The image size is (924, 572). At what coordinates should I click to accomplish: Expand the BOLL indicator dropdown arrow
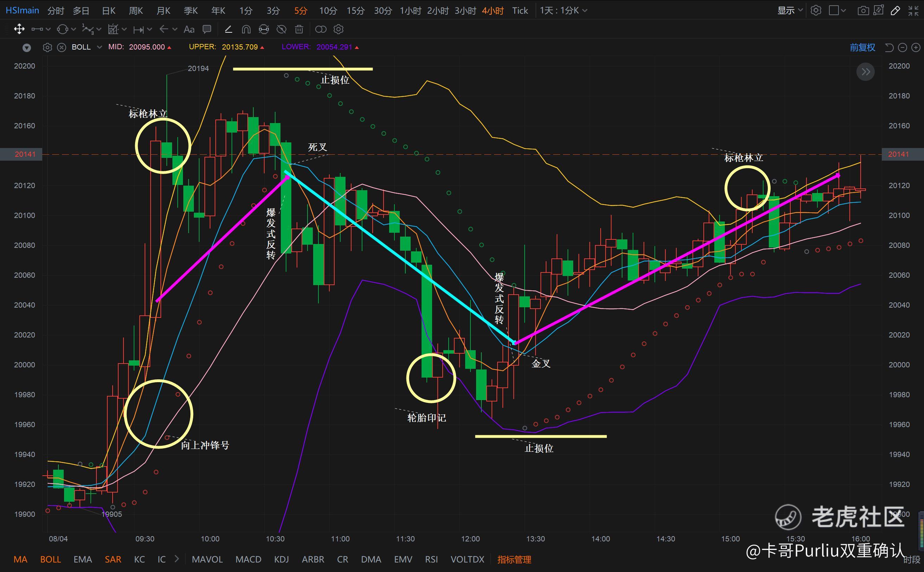click(x=99, y=47)
